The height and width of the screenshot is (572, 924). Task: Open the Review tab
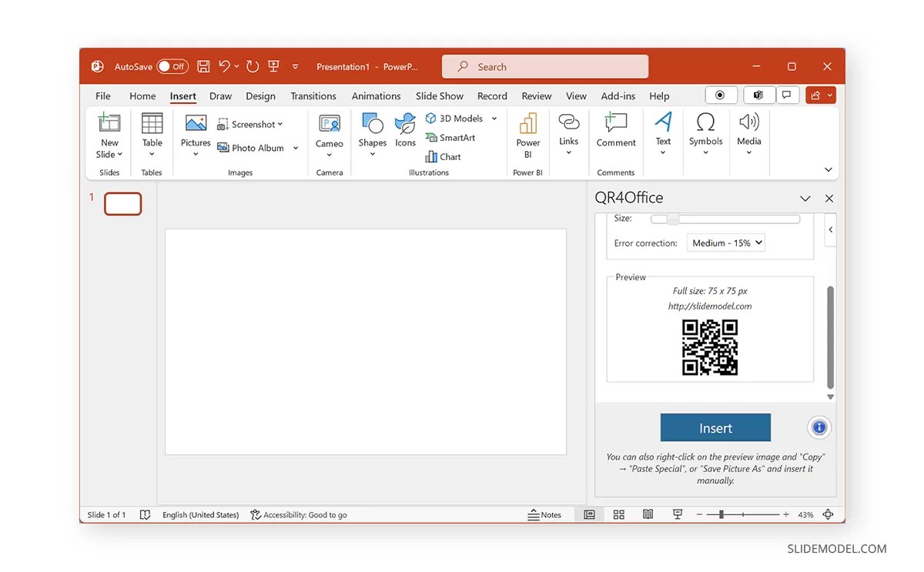point(536,95)
